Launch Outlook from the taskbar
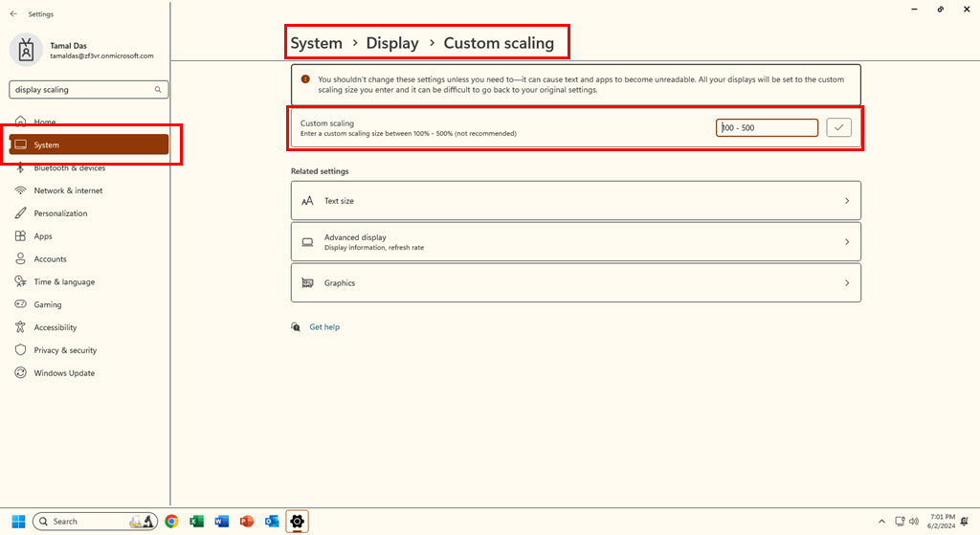The width and height of the screenshot is (980, 535). (271, 522)
